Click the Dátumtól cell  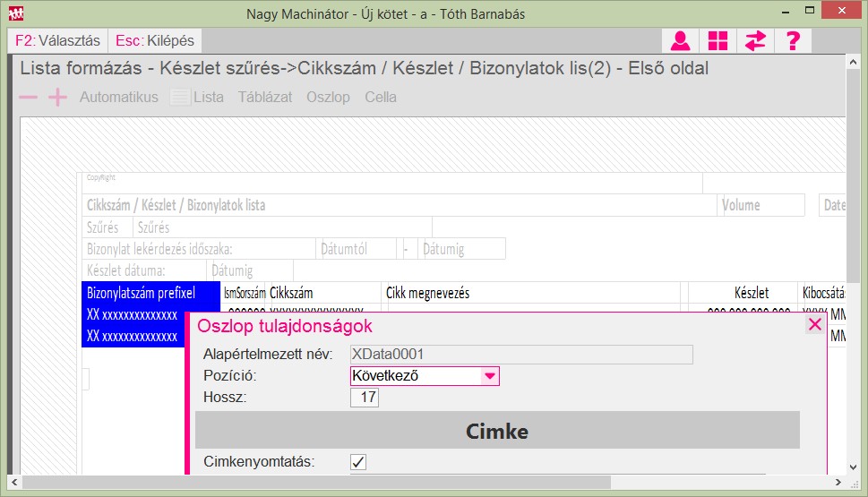pos(357,249)
